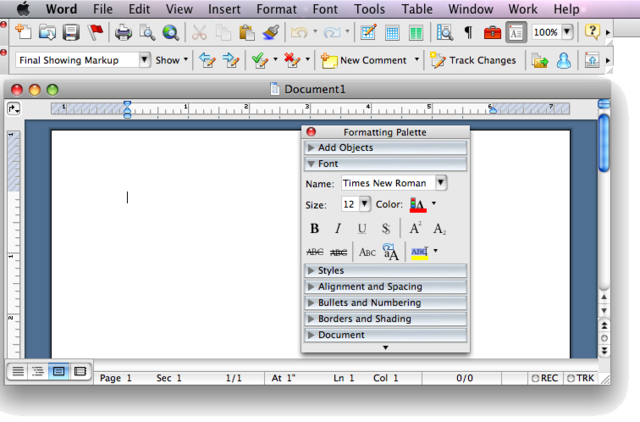The height and width of the screenshot is (422, 640).
Task: Click the yellow Highlight color button
Action: [x=420, y=252]
